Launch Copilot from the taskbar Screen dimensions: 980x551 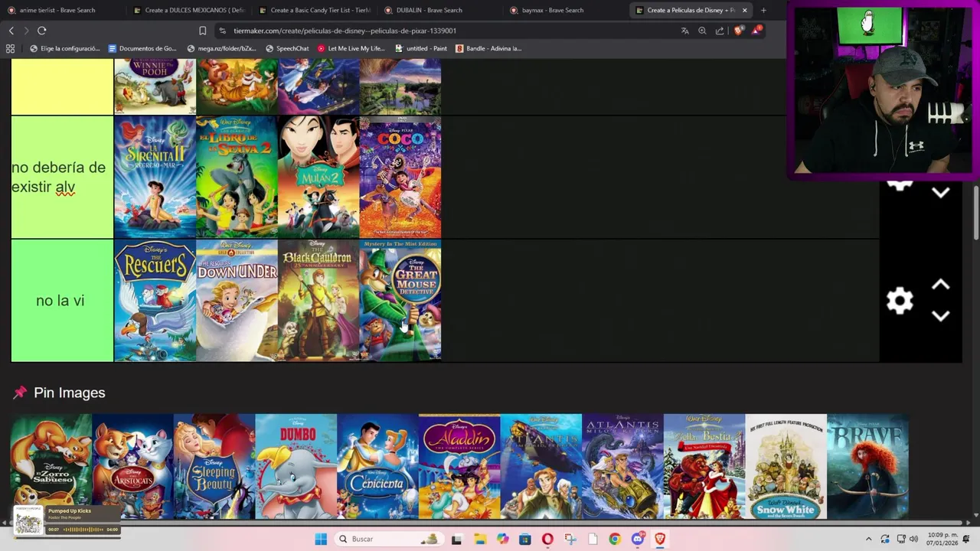point(502,539)
